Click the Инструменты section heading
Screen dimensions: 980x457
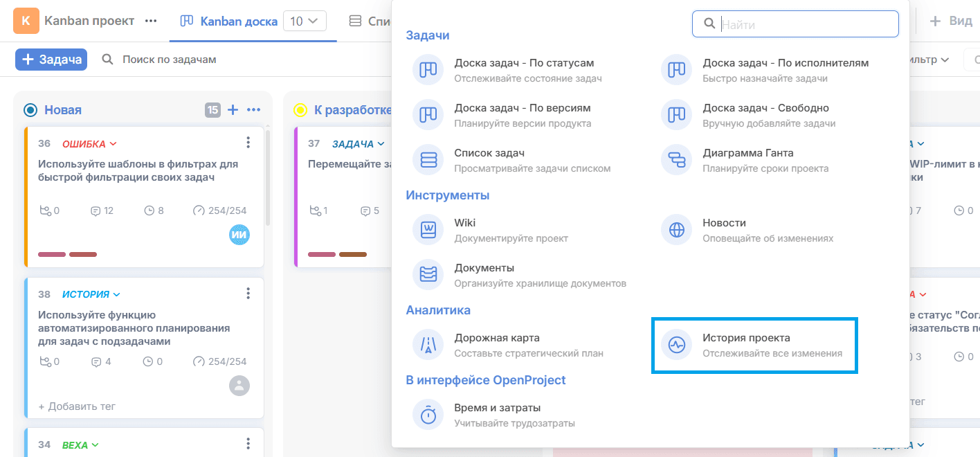[x=448, y=195]
